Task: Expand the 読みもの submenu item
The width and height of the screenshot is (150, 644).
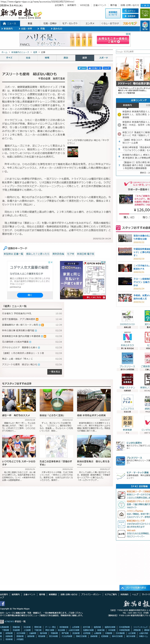Action: tap(56, 29)
